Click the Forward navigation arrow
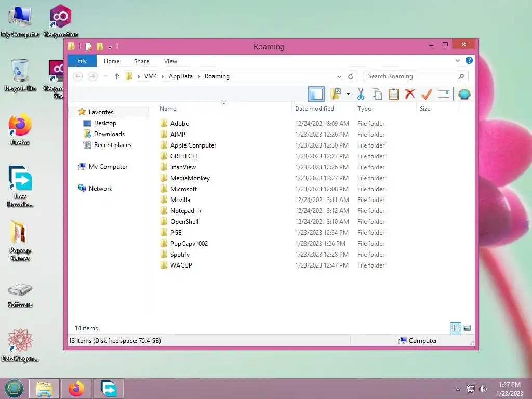 [92, 76]
